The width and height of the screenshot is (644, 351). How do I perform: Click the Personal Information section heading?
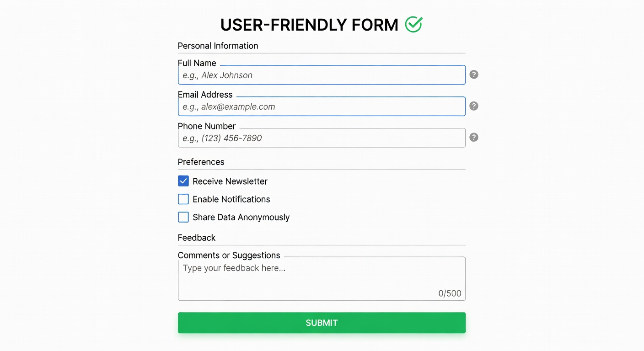point(218,46)
